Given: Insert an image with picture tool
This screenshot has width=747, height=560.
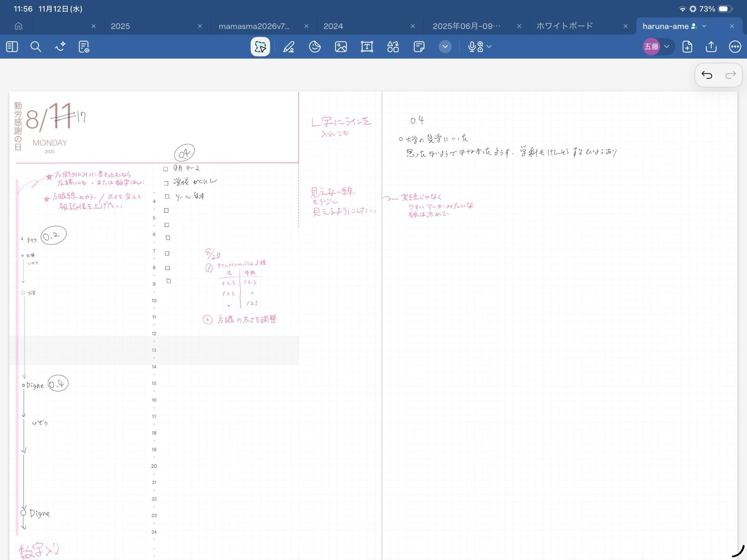Looking at the screenshot, I should tap(341, 47).
